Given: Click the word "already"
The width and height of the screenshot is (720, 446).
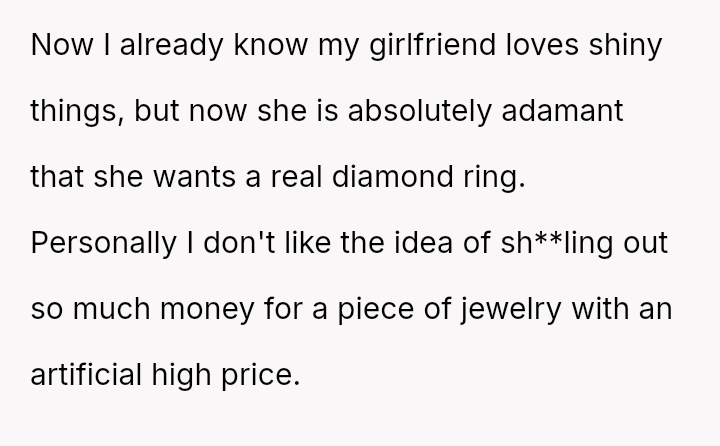Looking at the screenshot, I should [172, 45].
